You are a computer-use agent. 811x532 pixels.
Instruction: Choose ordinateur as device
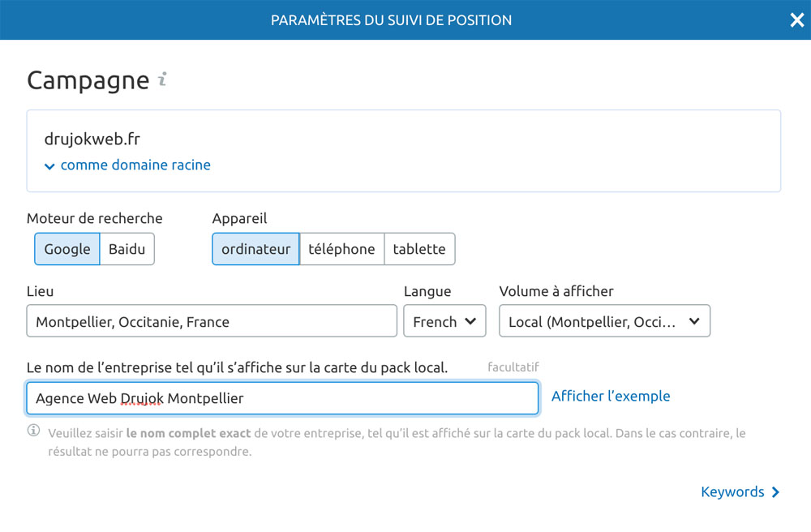[256, 249]
